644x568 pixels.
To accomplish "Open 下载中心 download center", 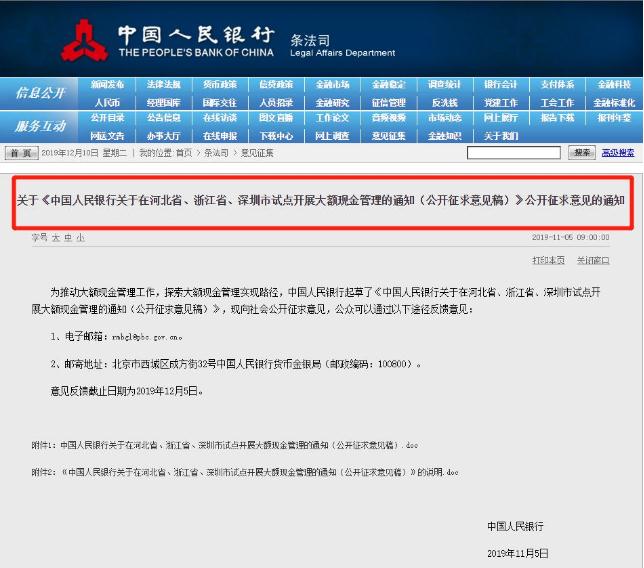I will [276, 136].
